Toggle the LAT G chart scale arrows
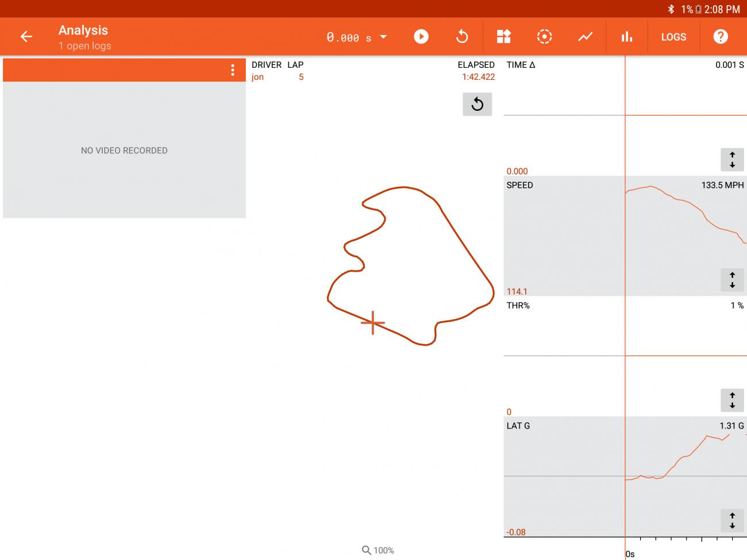Viewport: 747px width, 560px height. pos(732,521)
